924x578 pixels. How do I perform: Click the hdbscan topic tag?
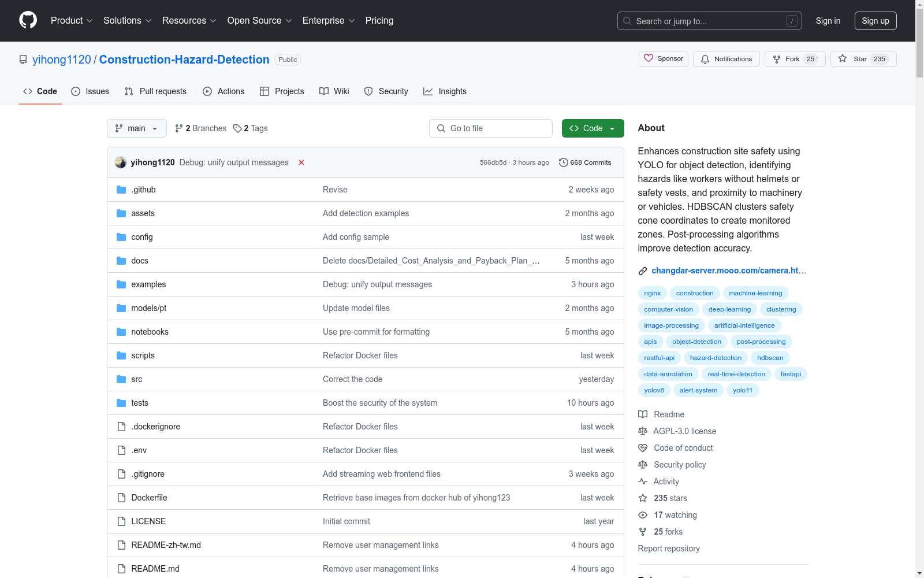coord(770,358)
